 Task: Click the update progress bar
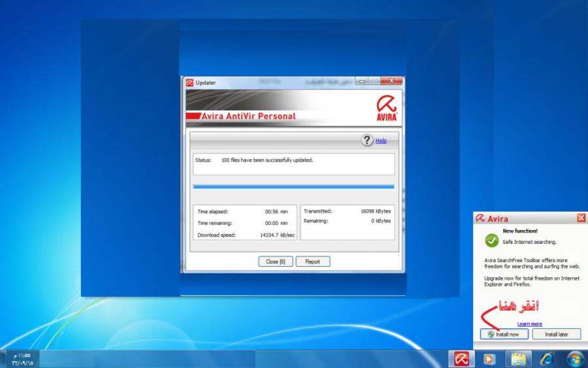click(x=293, y=186)
